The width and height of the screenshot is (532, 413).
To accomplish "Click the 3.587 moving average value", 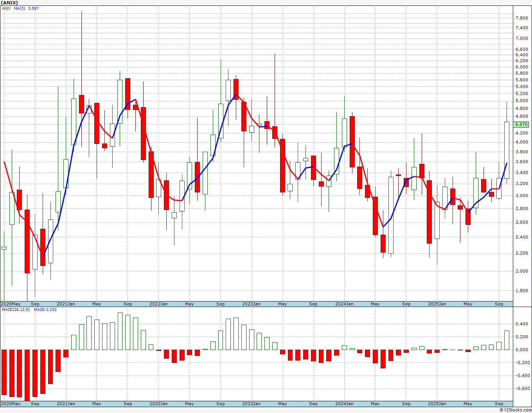I will pyautogui.click(x=33, y=8).
